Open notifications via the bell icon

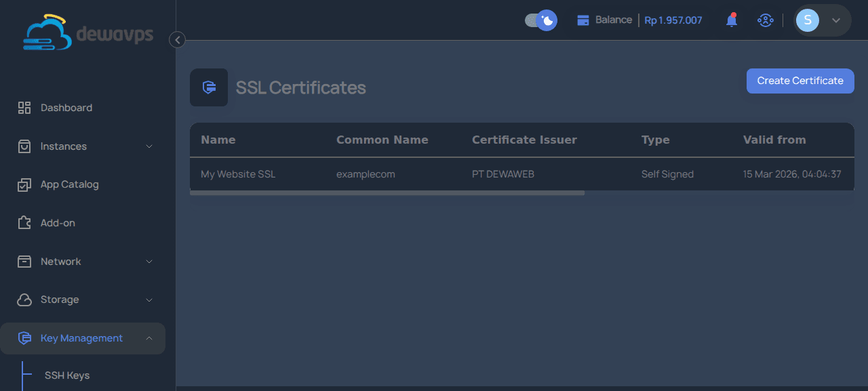(x=732, y=20)
